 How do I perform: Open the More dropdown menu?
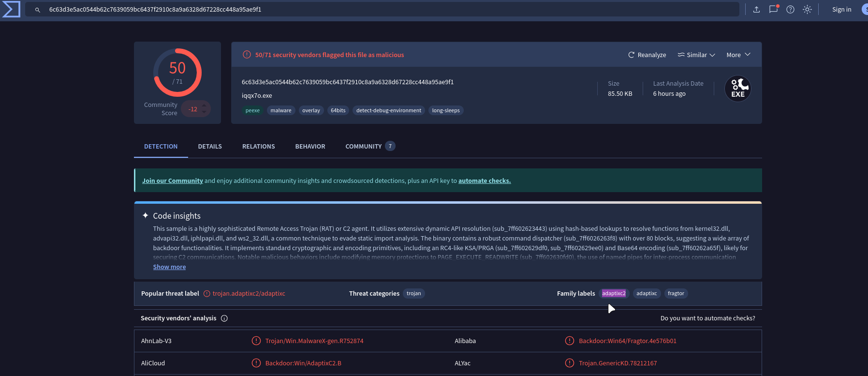(x=738, y=55)
